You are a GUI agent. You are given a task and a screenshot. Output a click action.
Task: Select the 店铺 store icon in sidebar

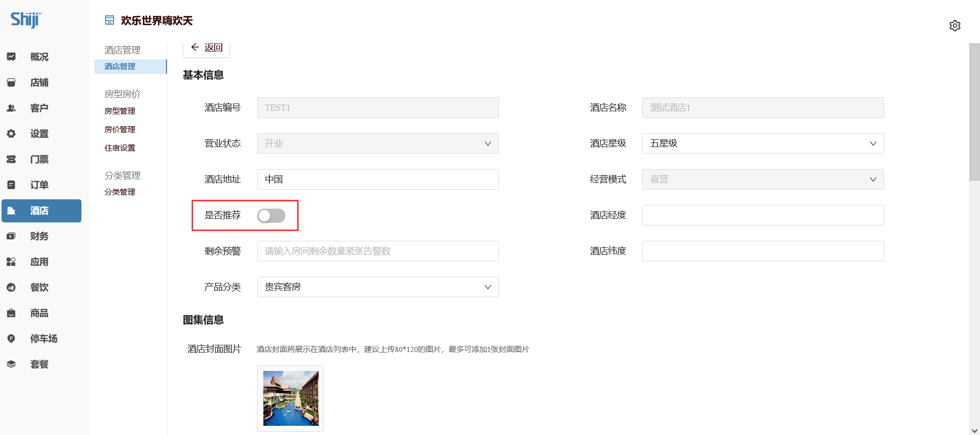pos(11,82)
